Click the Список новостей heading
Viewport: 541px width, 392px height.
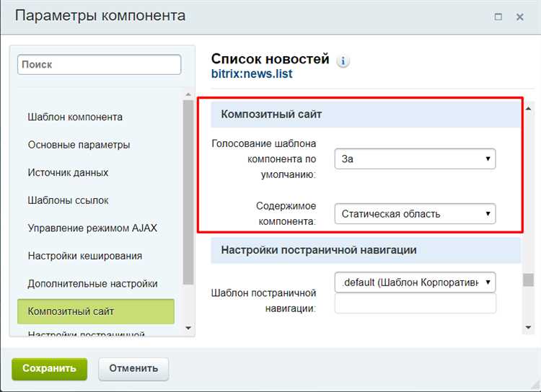pyautogui.click(x=270, y=59)
